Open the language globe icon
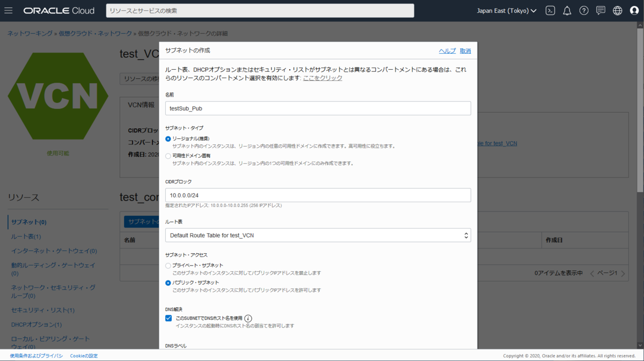 [618, 11]
